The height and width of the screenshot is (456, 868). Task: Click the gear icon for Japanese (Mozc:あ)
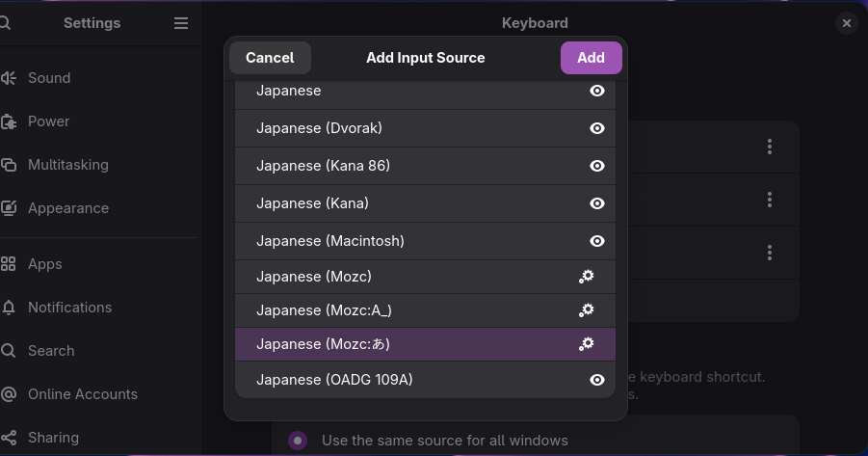[586, 344]
